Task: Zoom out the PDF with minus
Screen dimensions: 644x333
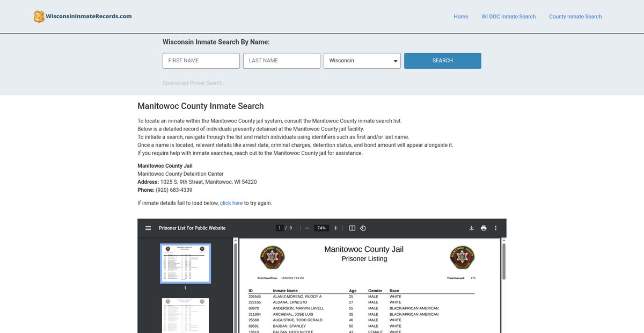Action: pos(307,228)
